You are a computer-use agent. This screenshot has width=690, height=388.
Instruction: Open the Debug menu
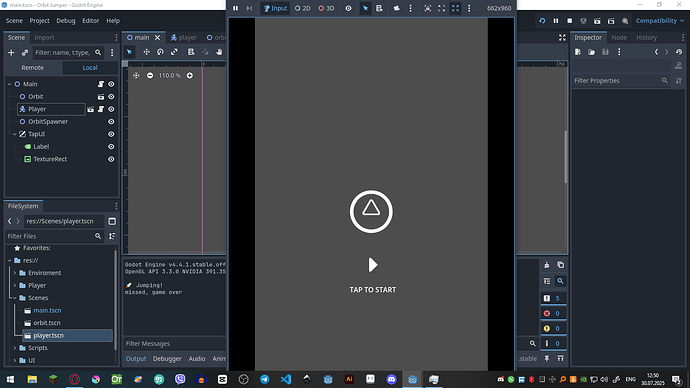point(66,21)
